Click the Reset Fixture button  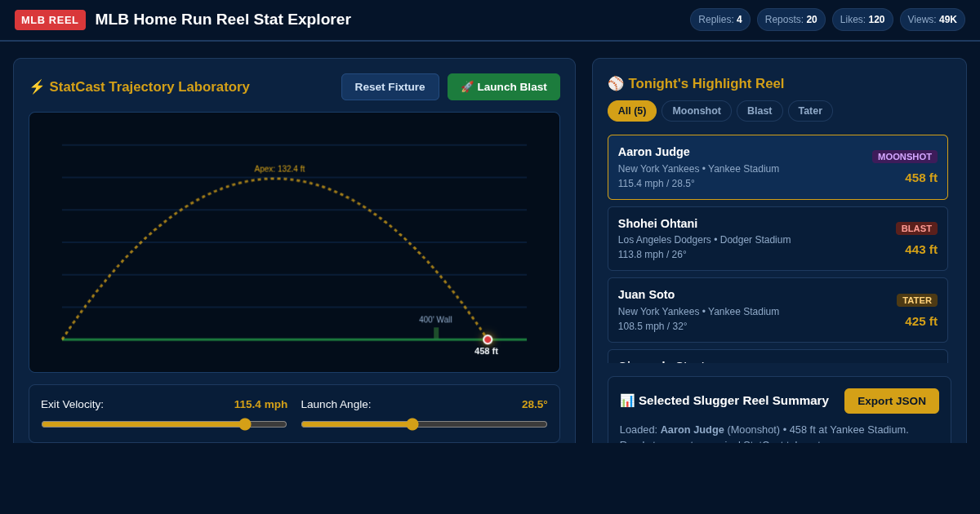coord(390,86)
